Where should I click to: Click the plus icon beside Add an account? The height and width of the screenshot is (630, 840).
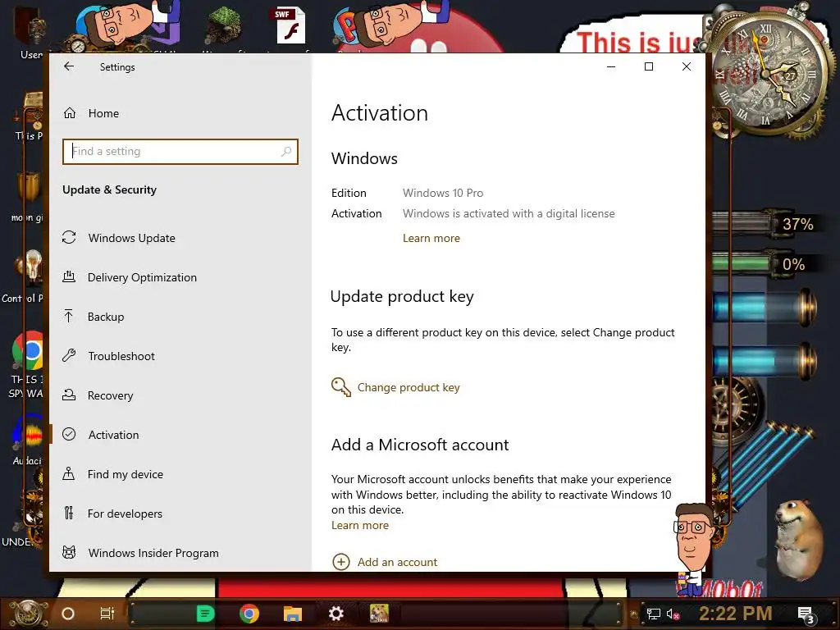pyautogui.click(x=341, y=562)
